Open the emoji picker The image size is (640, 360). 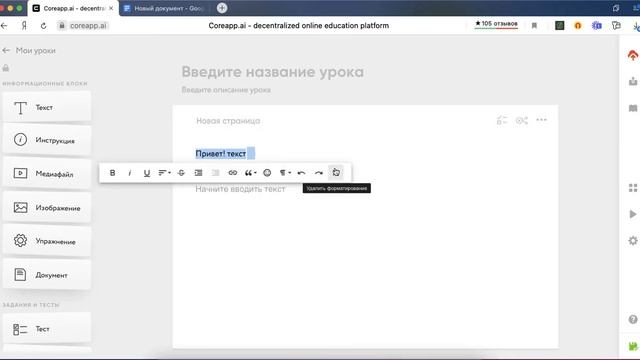267,173
